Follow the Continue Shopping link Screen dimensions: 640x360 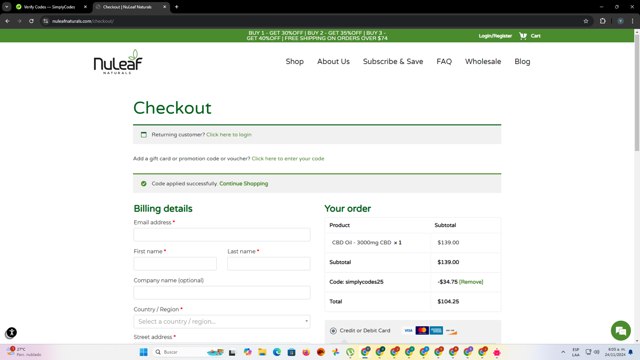pyautogui.click(x=244, y=184)
